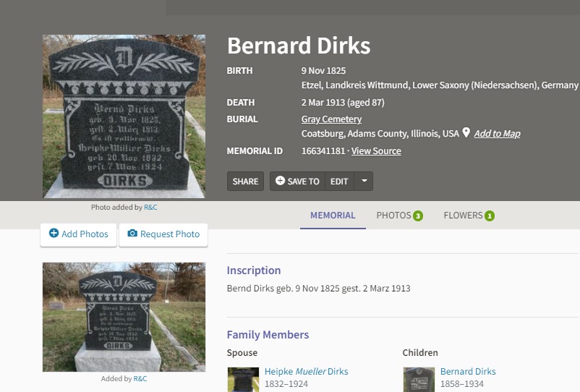
Task: Click the Share button
Action: coord(246,182)
